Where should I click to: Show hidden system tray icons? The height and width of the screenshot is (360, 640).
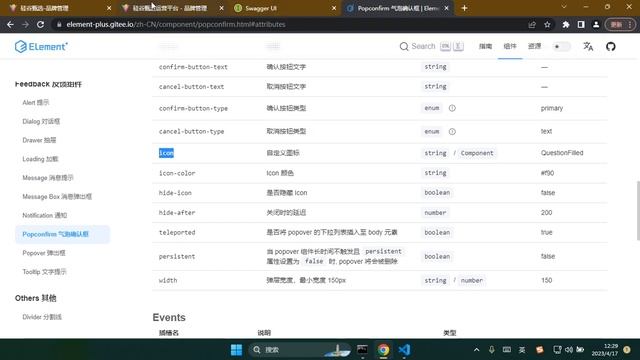(x=476, y=350)
